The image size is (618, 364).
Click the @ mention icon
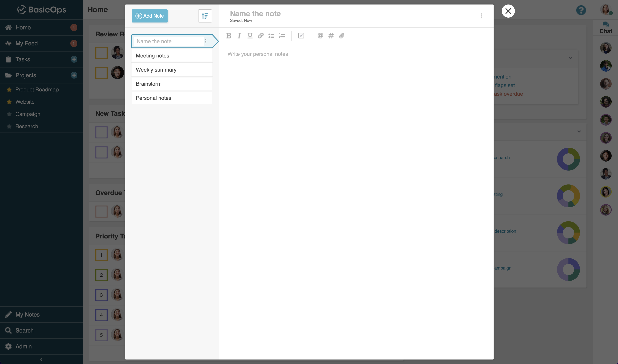(x=320, y=36)
